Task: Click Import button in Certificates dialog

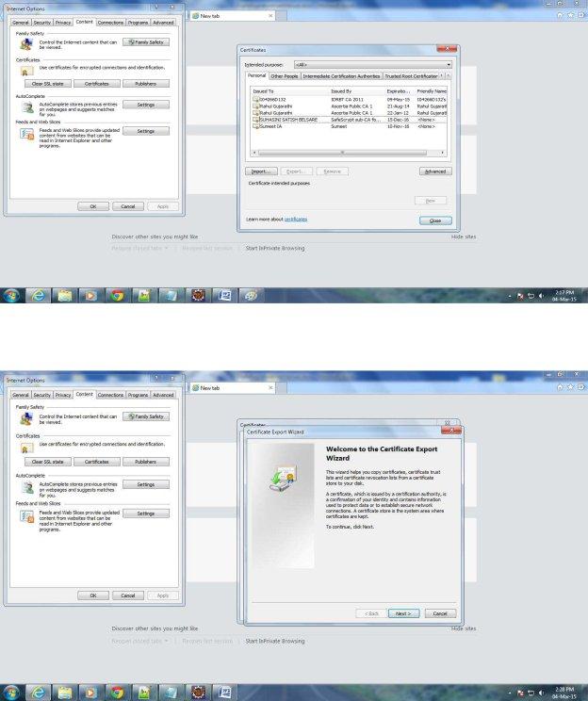Action: coord(262,171)
